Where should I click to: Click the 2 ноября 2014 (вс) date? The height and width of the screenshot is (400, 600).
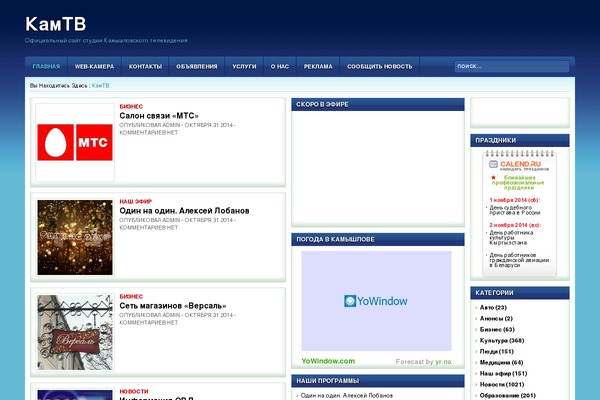click(x=515, y=225)
